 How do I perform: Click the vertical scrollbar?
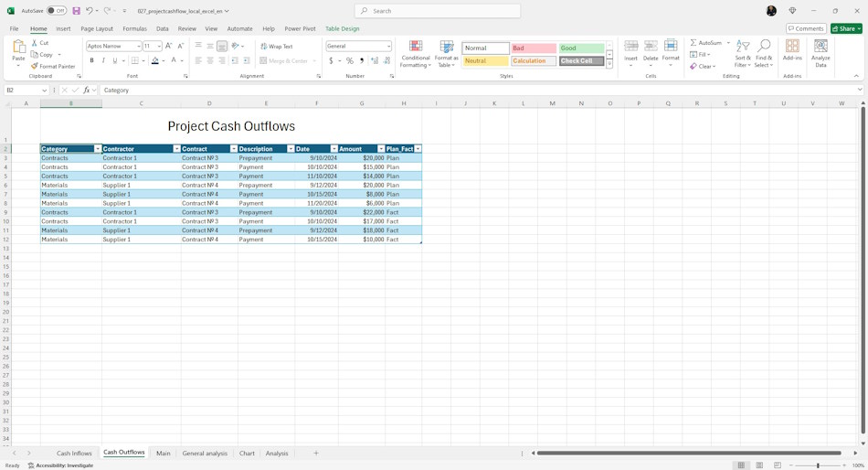[863, 272]
